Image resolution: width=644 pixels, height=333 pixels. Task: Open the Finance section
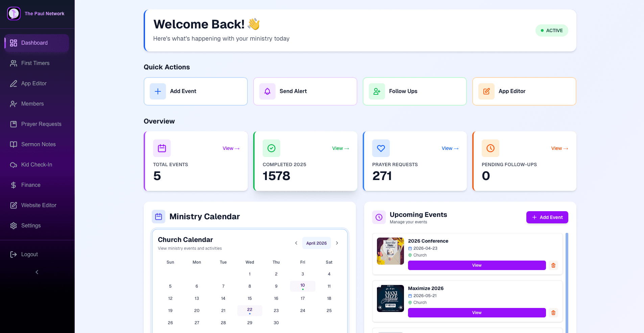31,185
